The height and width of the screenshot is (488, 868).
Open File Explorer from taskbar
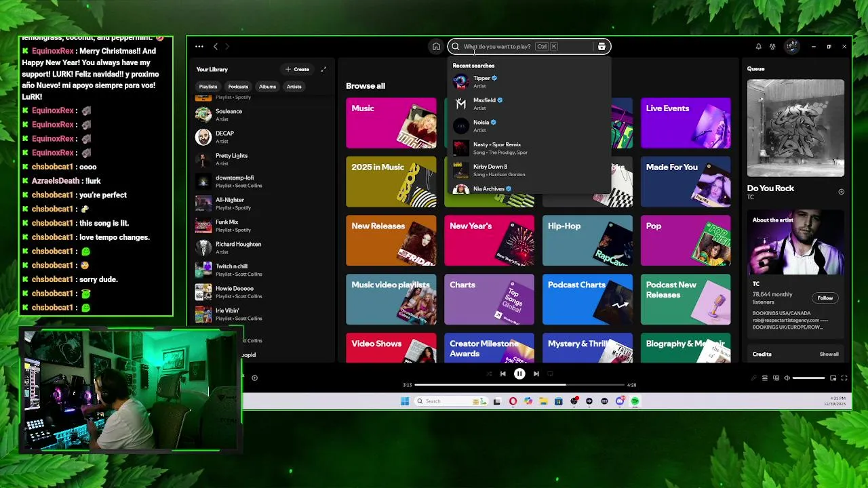point(543,401)
